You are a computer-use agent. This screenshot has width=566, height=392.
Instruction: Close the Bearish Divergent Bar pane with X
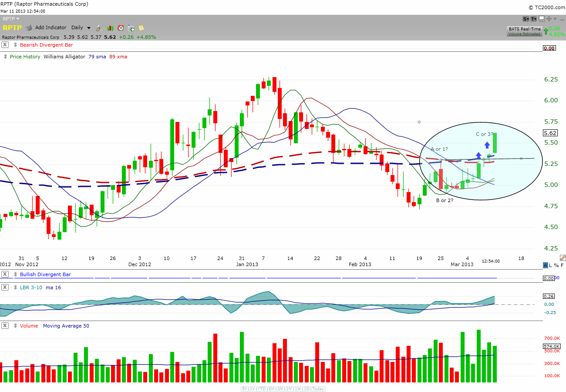click(5, 45)
